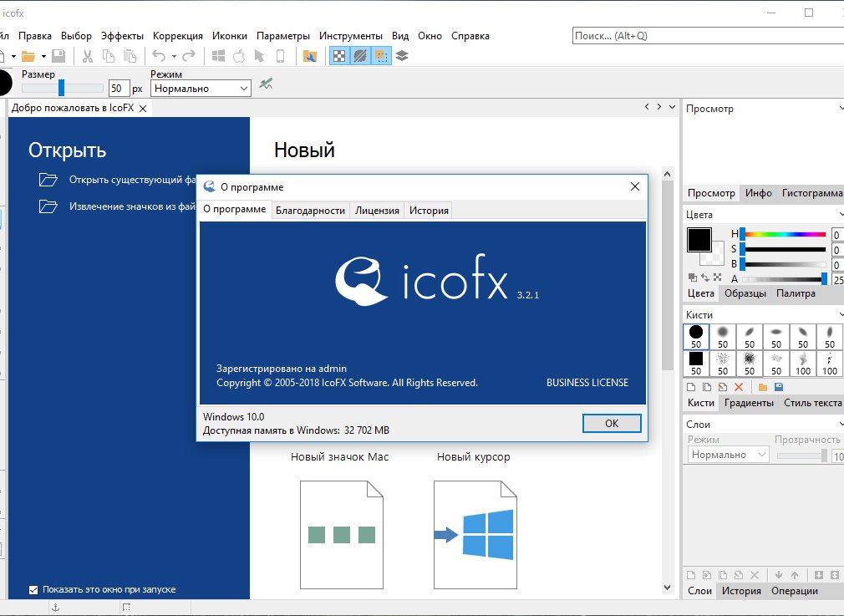Switch to the Благодарности tab

[x=310, y=211]
